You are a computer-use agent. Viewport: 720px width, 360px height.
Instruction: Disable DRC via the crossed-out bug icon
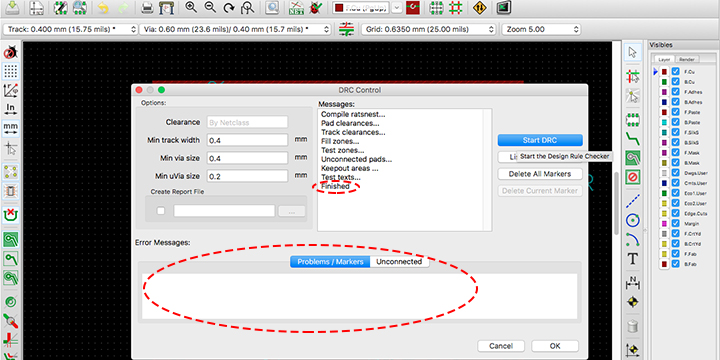coord(11,53)
